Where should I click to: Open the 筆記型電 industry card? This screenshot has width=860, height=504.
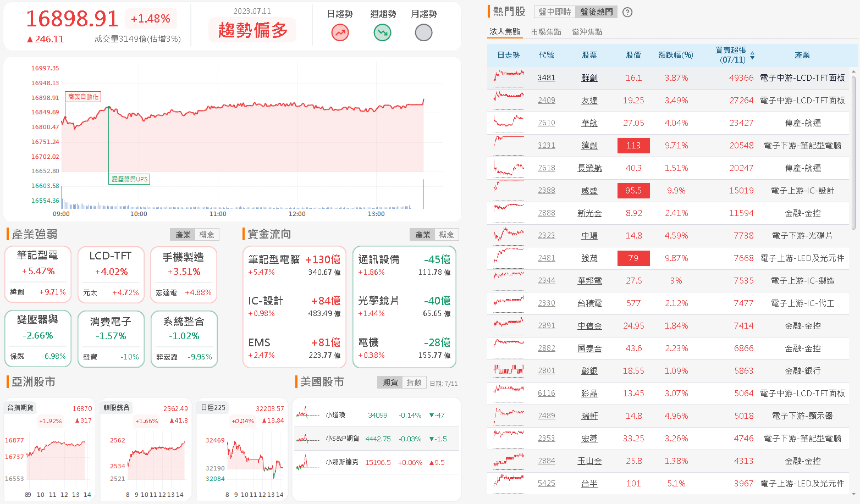[38, 274]
